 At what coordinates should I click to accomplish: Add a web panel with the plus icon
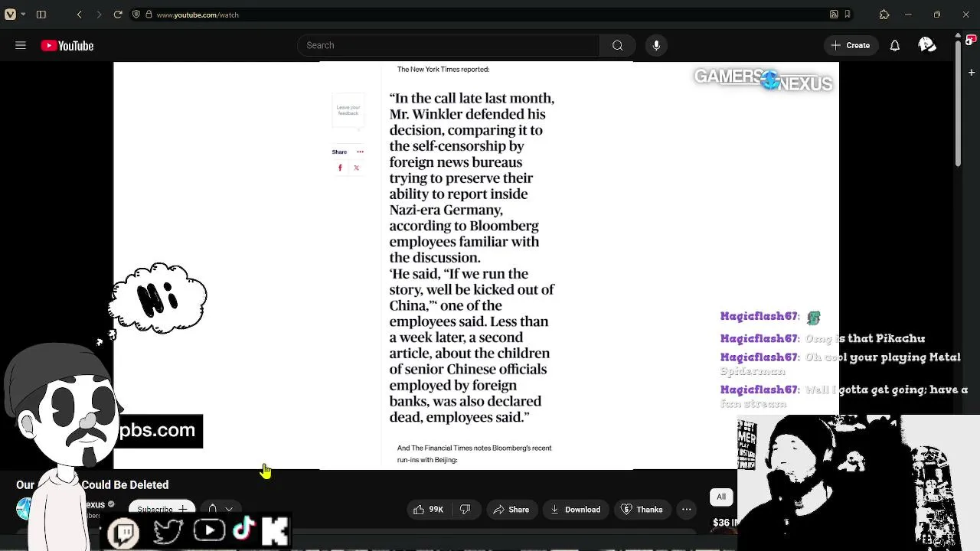click(971, 73)
